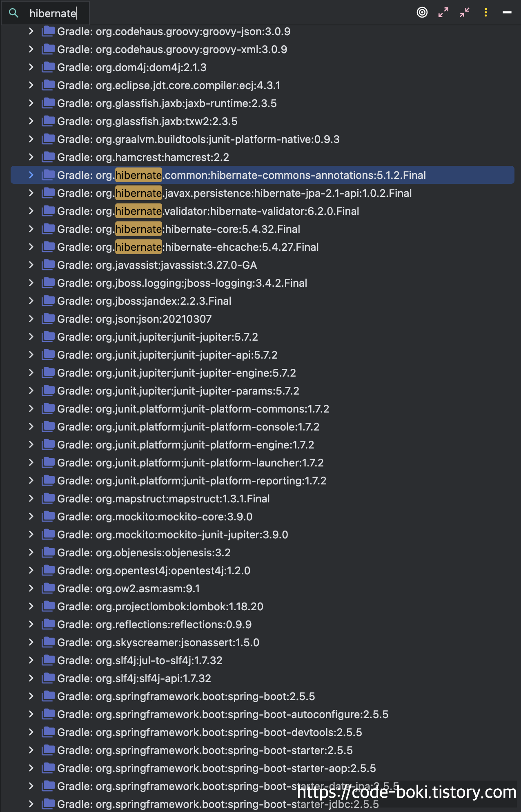Click the Collapse All arrows icon
The image size is (521, 812).
coord(465,12)
